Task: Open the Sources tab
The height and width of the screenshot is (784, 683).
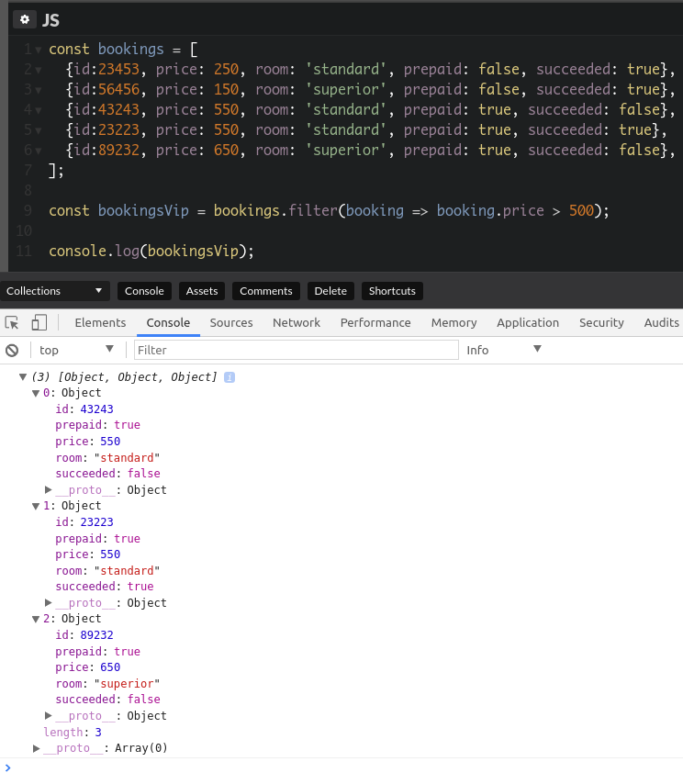Action: pos(231,322)
